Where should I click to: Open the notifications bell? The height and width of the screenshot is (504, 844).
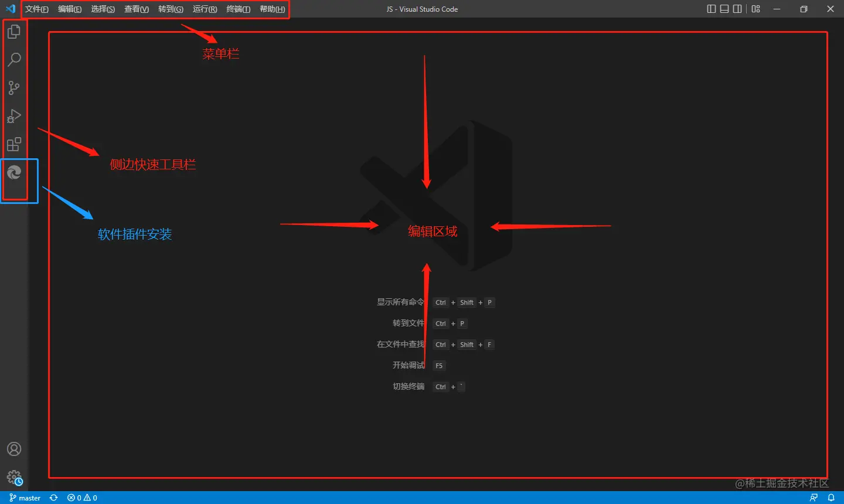tap(831, 498)
